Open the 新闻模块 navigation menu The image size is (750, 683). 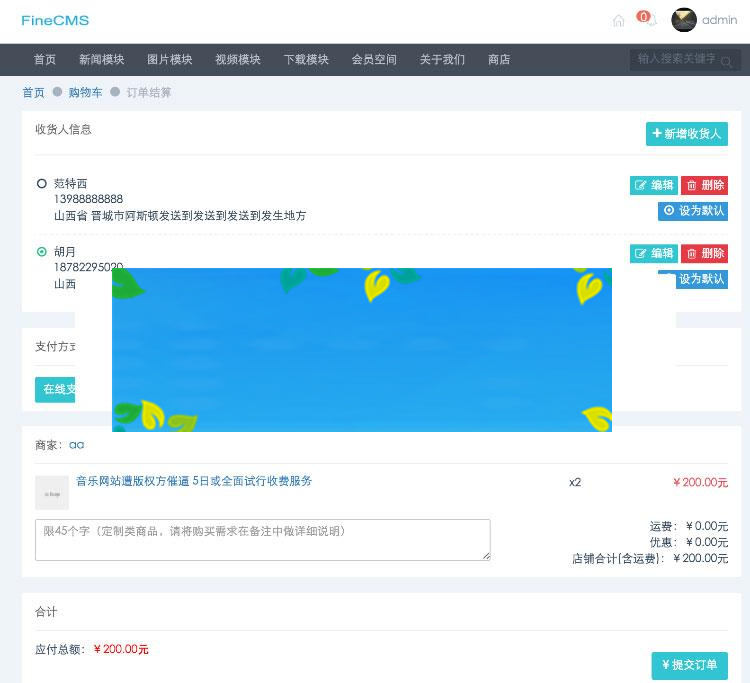tap(102, 60)
